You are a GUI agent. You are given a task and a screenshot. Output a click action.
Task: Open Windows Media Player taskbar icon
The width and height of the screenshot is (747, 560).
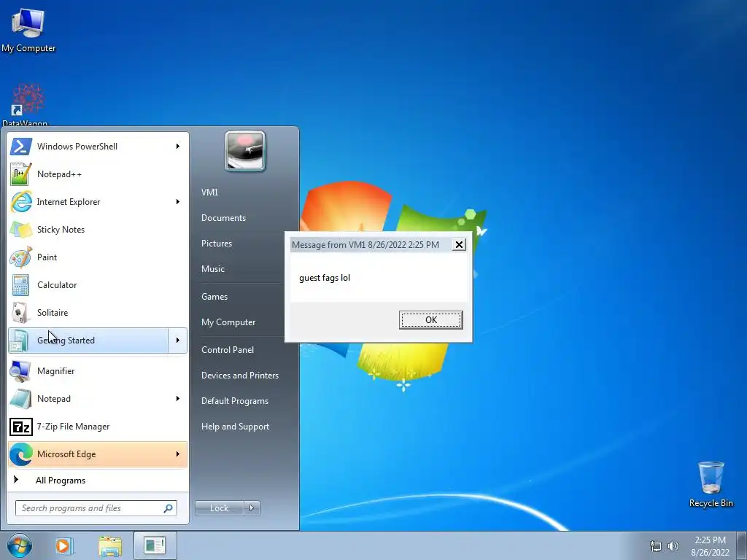click(x=63, y=545)
